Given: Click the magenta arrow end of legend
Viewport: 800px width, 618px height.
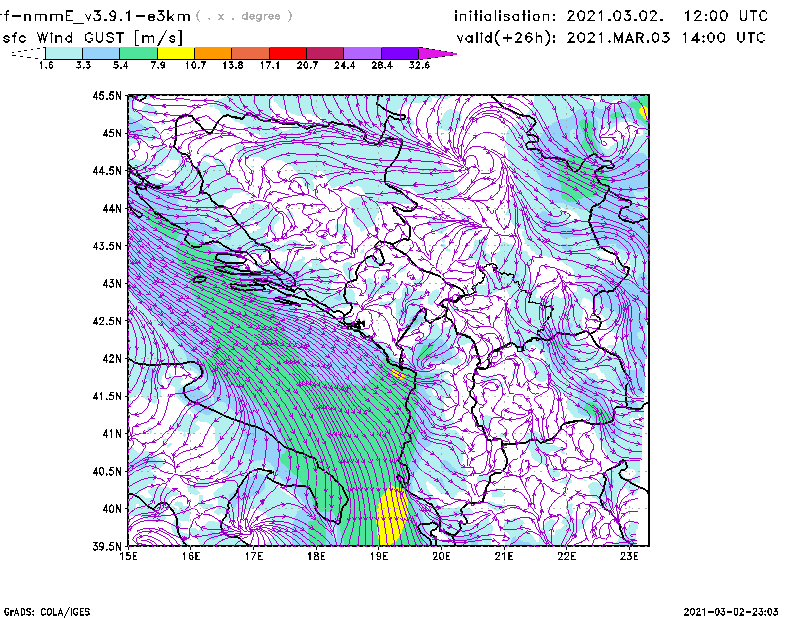Looking at the screenshot, I should click(x=436, y=53).
